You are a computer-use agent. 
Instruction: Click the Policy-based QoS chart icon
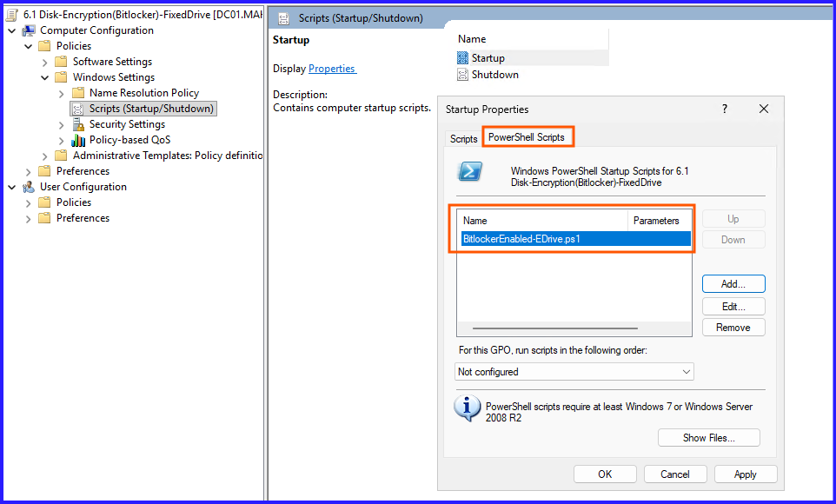[x=78, y=140]
